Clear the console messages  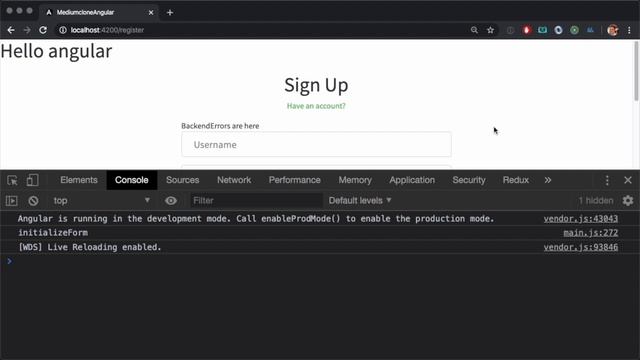click(33, 200)
